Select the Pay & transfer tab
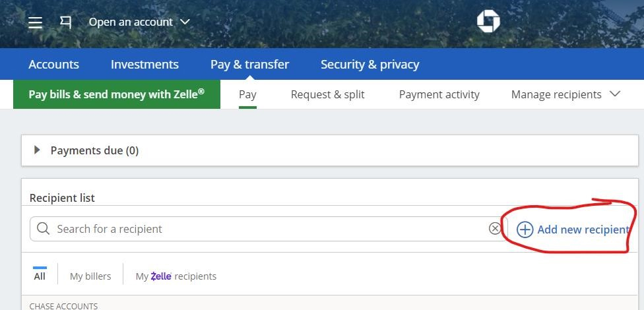The height and width of the screenshot is (310, 644). click(x=249, y=64)
